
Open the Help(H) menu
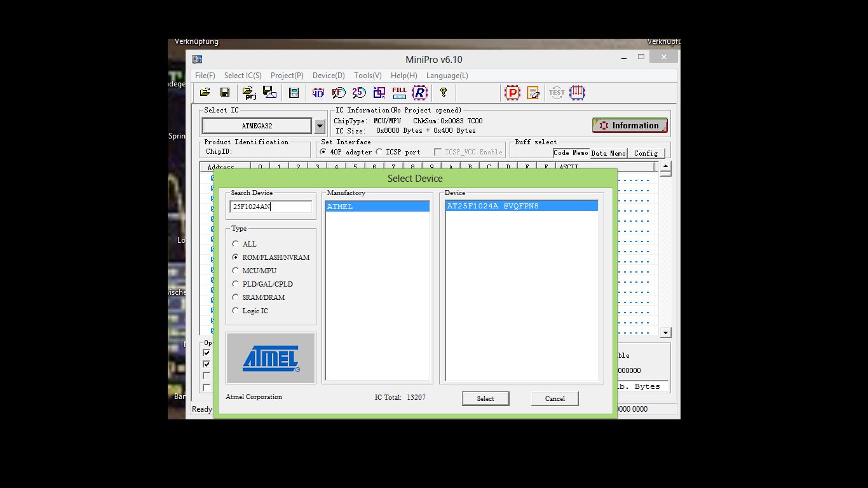[404, 76]
